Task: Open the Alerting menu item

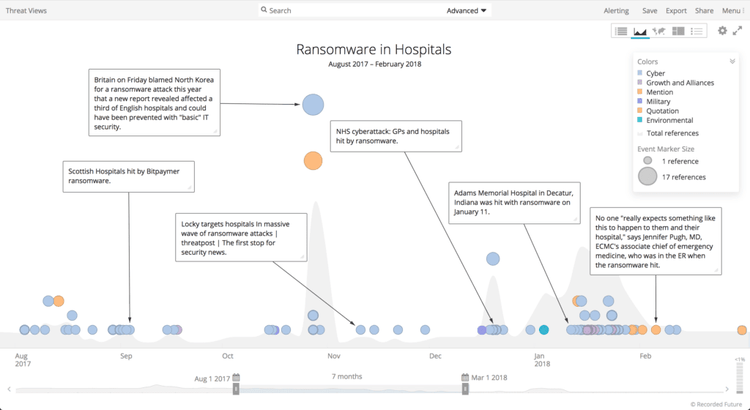Action: tap(616, 10)
